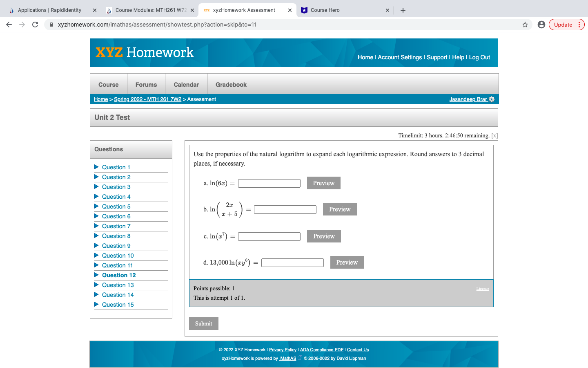Click the xyzHomework tab favicon
Image resolution: width=588 pixels, height=368 pixels.
click(206, 10)
